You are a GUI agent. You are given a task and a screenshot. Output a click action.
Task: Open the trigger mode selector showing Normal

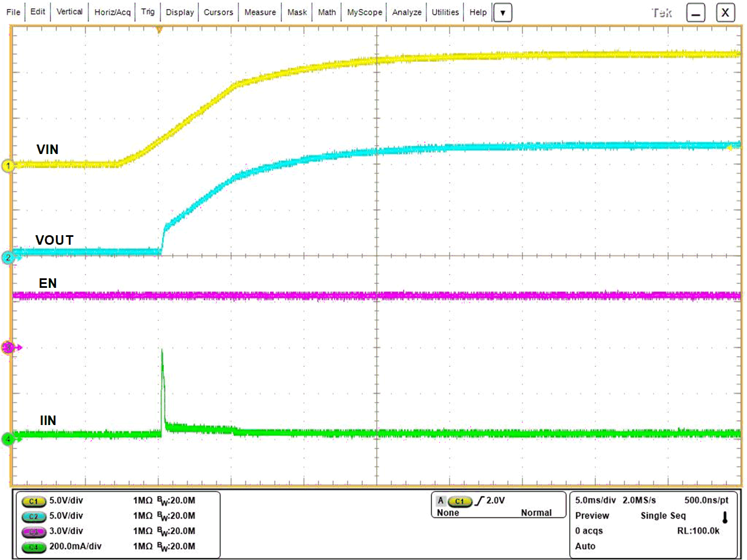pos(536,512)
